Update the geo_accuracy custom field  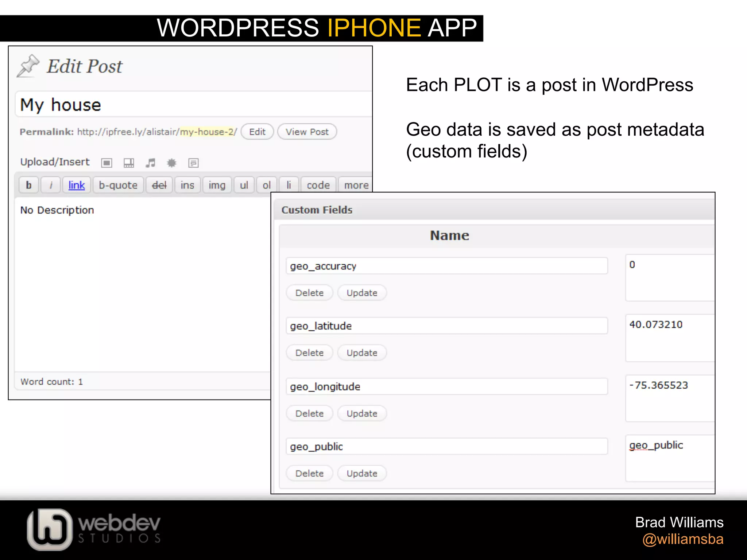362,293
